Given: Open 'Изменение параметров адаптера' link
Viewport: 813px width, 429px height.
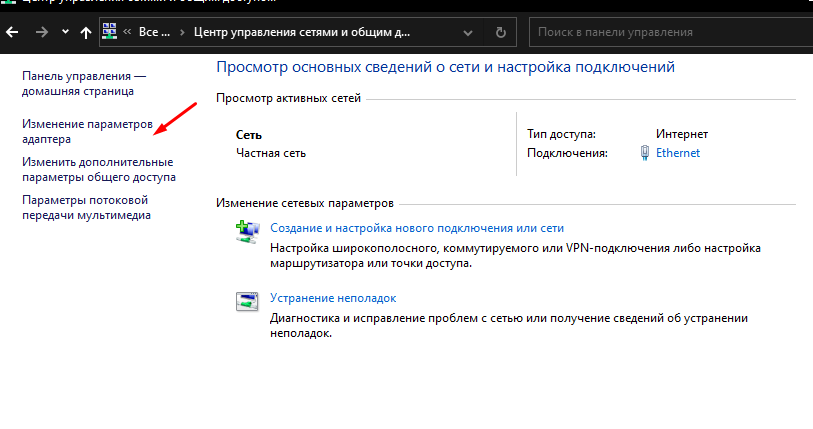Looking at the screenshot, I should click(86, 132).
